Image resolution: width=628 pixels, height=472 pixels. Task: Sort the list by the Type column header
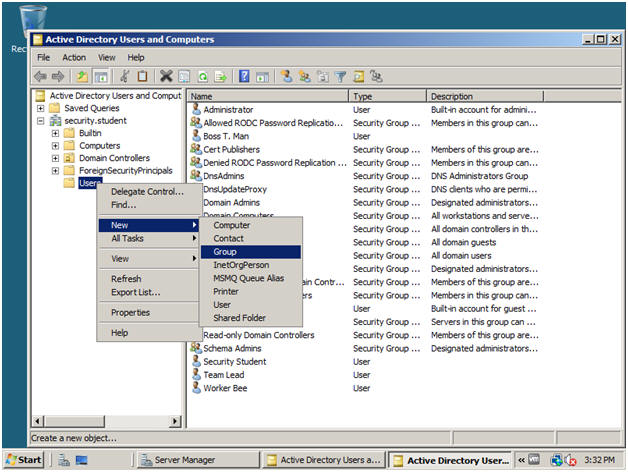point(388,96)
